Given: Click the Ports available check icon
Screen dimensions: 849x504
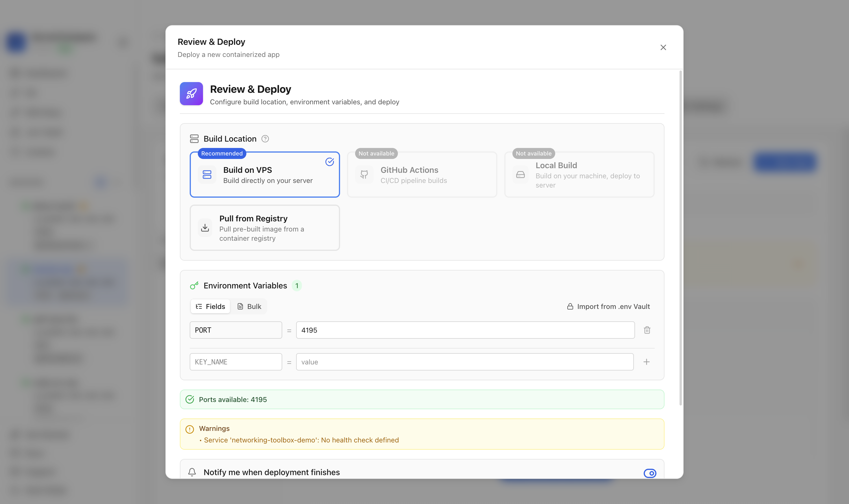Looking at the screenshot, I should (x=190, y=399).
